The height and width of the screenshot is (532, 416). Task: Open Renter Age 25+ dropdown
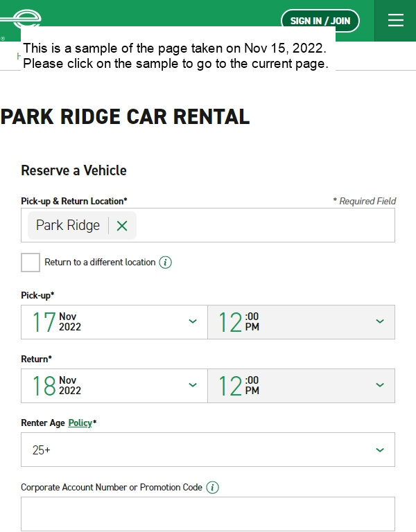(208, 450)
